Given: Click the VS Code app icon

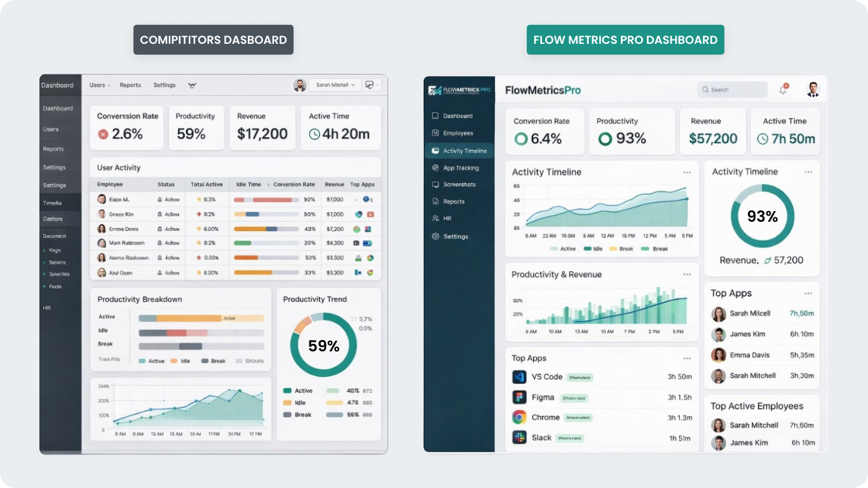Looking at the screenshot, I should coord(519,377).
